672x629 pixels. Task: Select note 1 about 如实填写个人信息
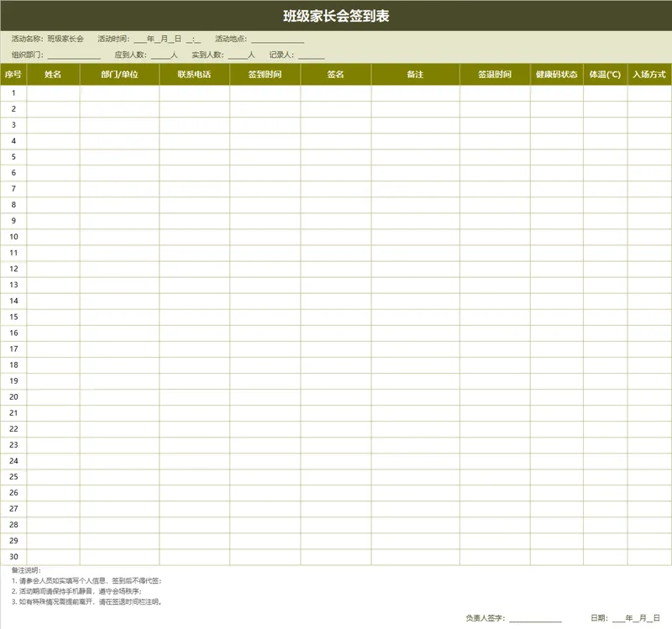(x=87, y=581)
